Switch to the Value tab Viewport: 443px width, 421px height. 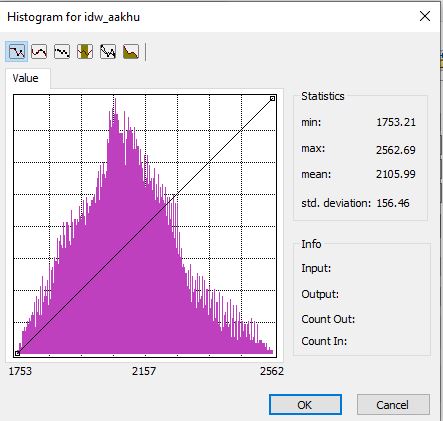[x=26, y=78]
